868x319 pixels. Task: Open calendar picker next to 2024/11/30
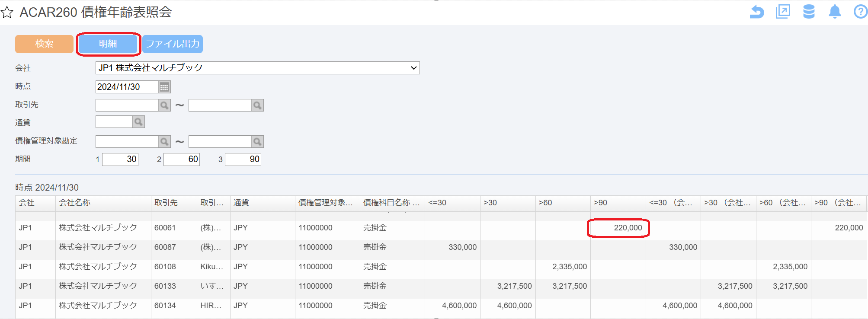click(164, 87)
